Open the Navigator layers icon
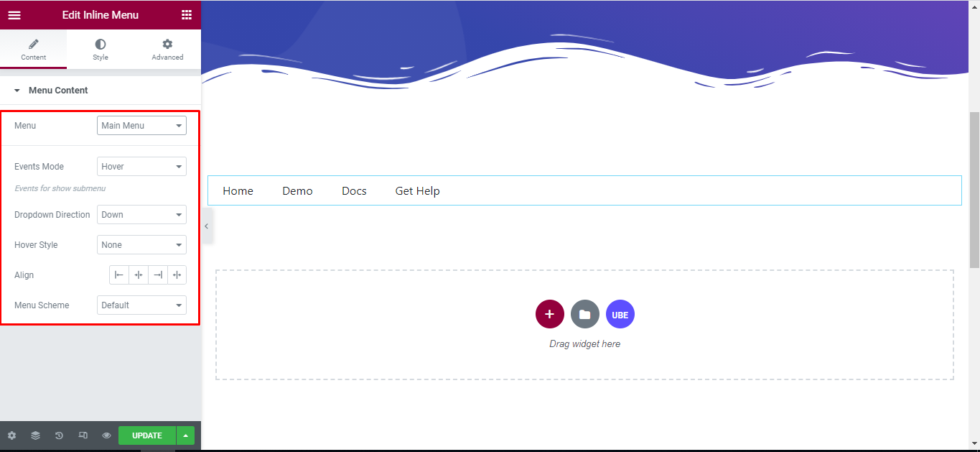This screenshot has width=980, height=452. pos(35,435)
